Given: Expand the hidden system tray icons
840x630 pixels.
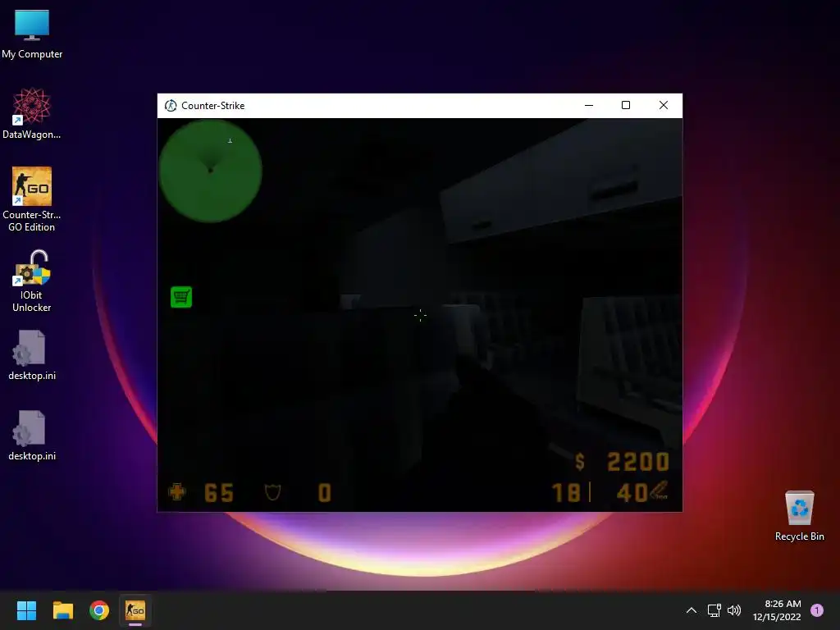Looking at the screenshot, I should (692, 610).
